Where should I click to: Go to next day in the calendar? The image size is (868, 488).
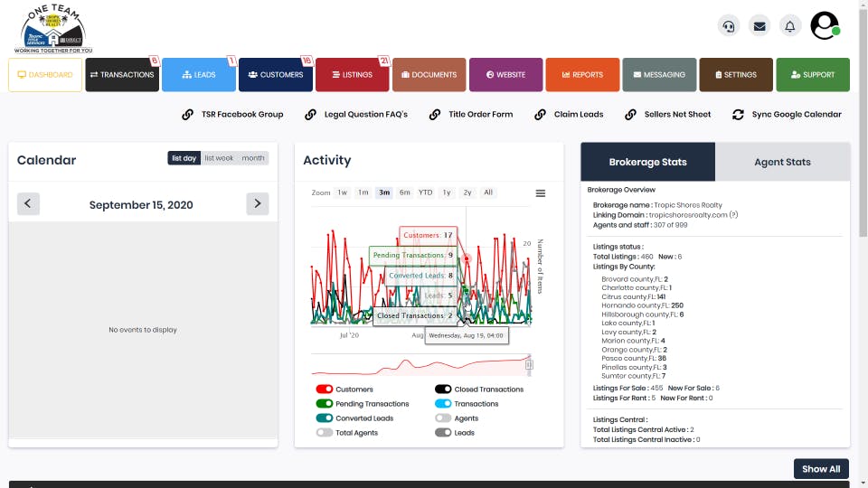(258, 203)
